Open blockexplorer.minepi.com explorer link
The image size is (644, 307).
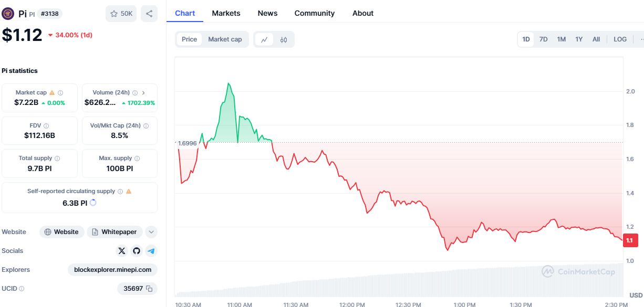click(x=112, y=270)
